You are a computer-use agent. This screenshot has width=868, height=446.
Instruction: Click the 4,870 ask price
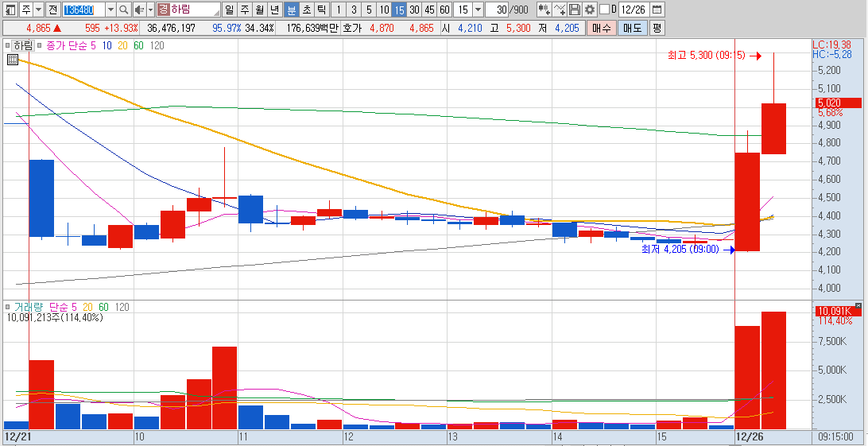coord(382,28)
